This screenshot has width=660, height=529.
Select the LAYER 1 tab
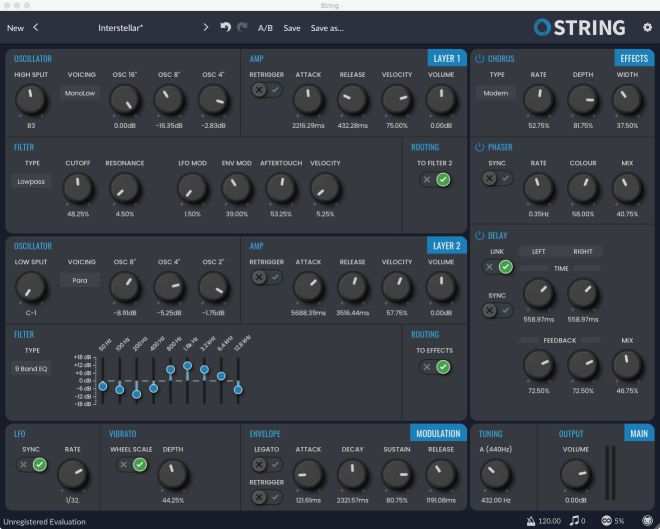(x=447, y=58)
